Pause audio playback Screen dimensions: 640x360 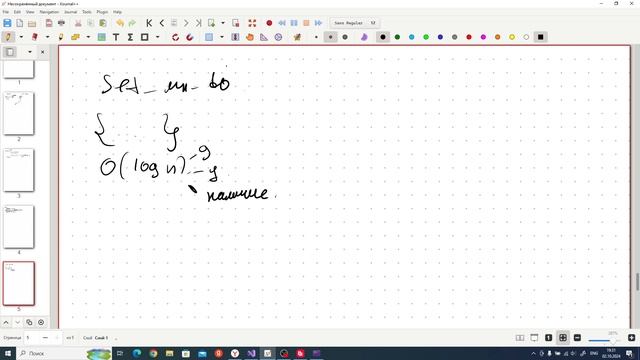point(294,23)
